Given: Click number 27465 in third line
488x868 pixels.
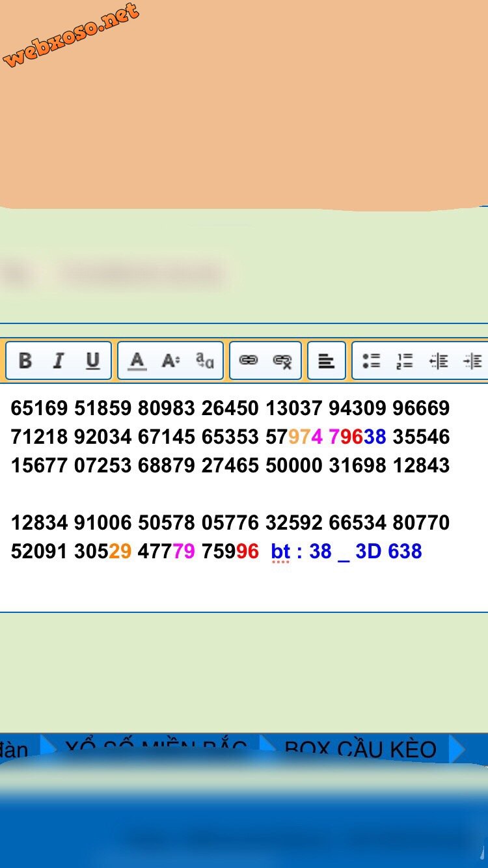Looking at the screenshot, I should click(230, 465).
